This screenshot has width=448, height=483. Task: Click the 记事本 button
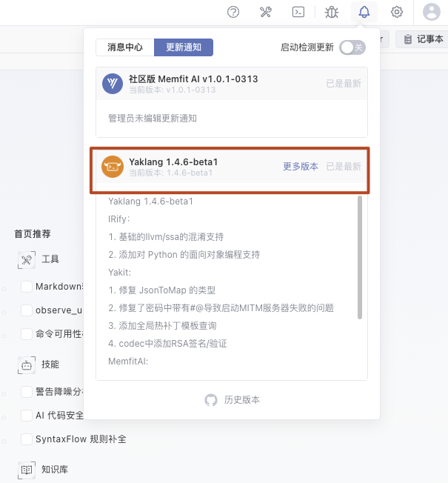coord(422,39)
